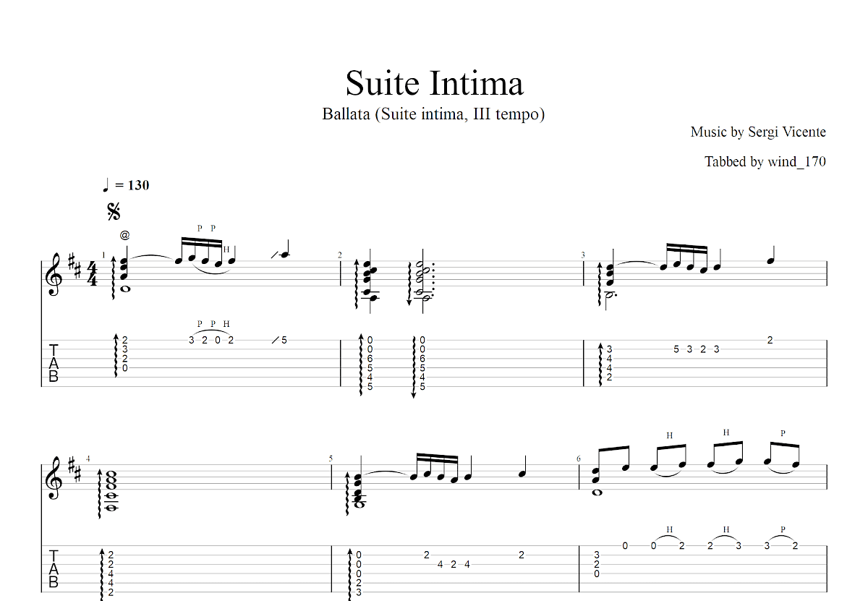Click the segno symbol above measure 1
This screenshot has height=601, width=868.
[x=113, y=212]
